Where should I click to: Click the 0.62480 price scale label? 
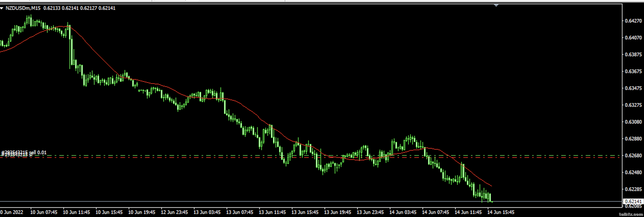coord(633,172)
